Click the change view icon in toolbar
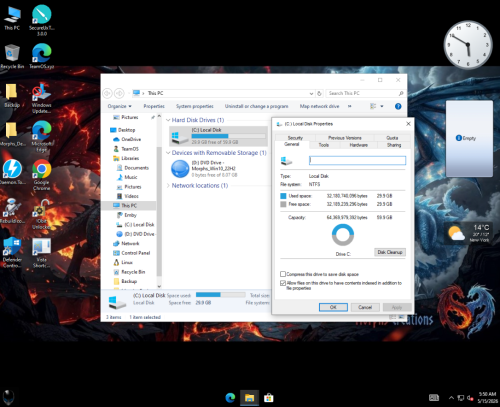Image resolution: width=500 pixels, height=407 pixels. click(x=373, y=106)
